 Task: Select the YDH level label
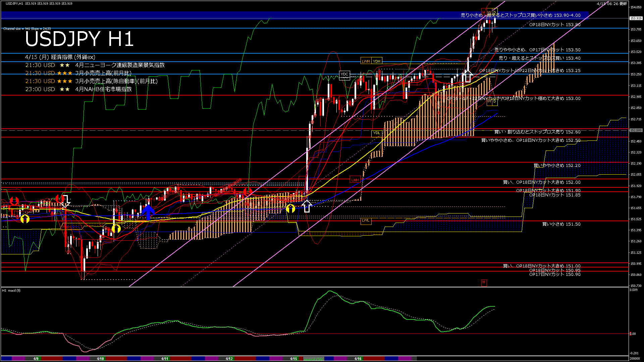click(377, 61)
